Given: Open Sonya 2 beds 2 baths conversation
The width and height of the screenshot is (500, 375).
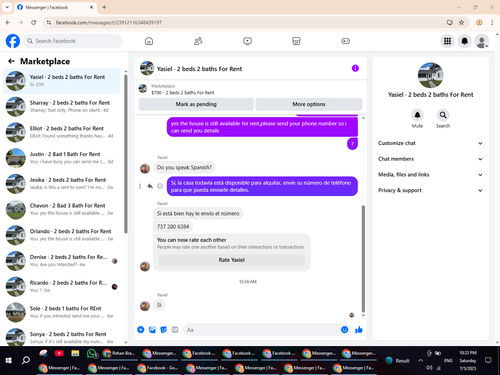Looking at the screenshot, I should tap(62, 337).
